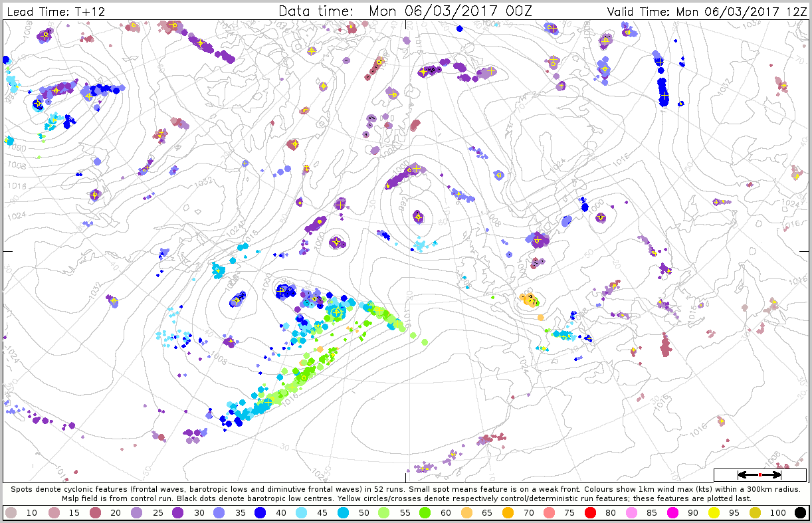Viewport: 812px width, 523px height.
Task: Click the black swatch right of label 100
Action: [x=801, y=513]
